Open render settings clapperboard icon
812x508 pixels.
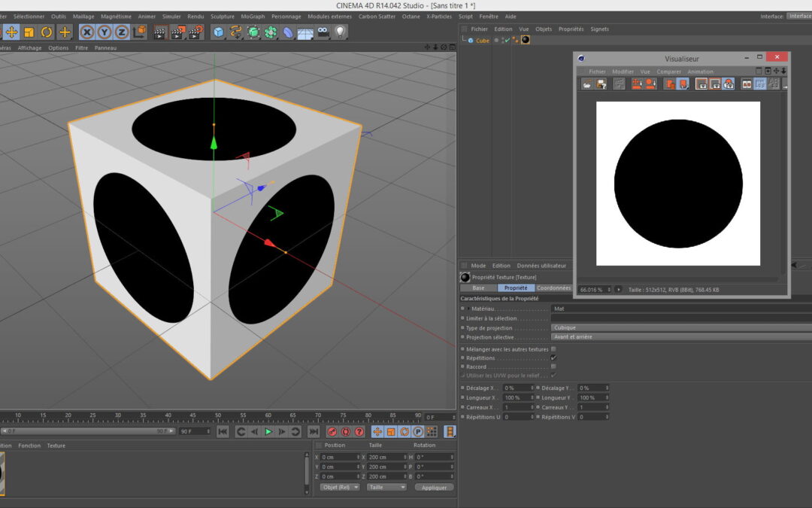click(x=195, y=32)
